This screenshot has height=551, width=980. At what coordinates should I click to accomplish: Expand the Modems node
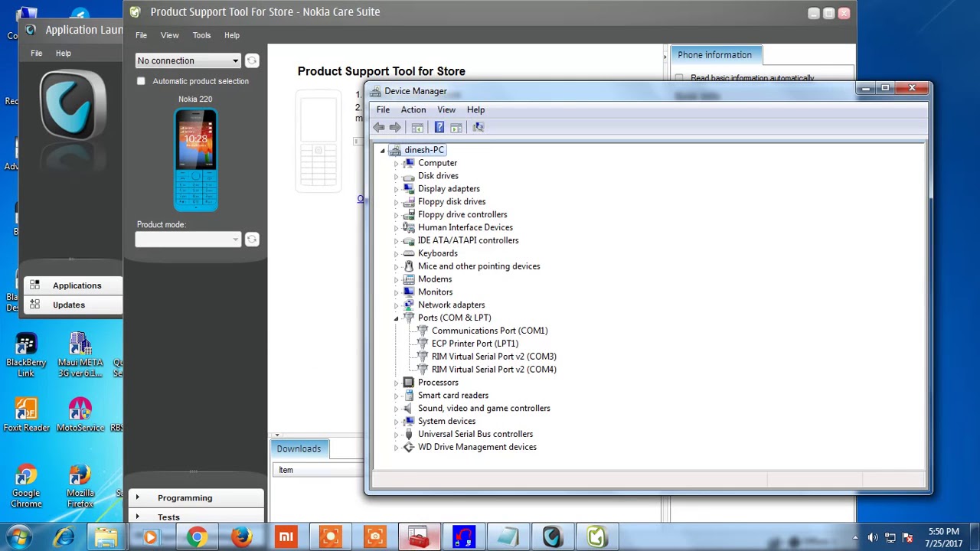pyautogui.click(x=397, y=279)
